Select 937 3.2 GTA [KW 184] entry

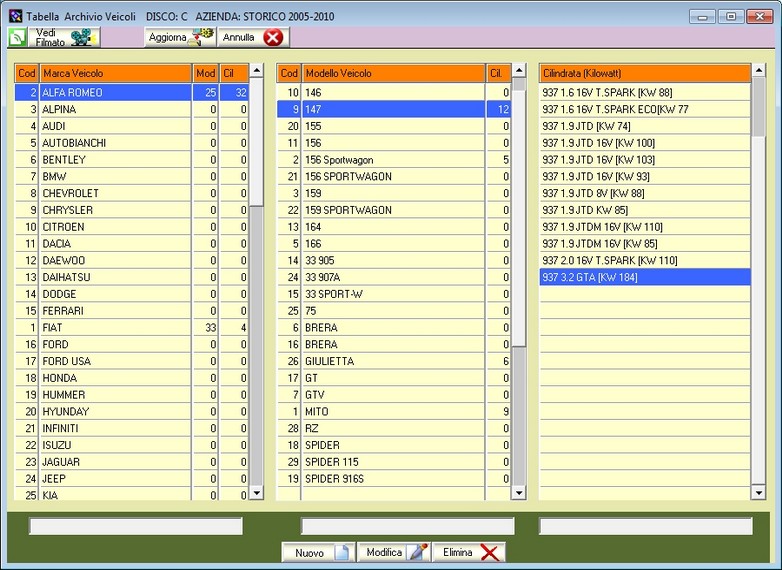(645, 277)
